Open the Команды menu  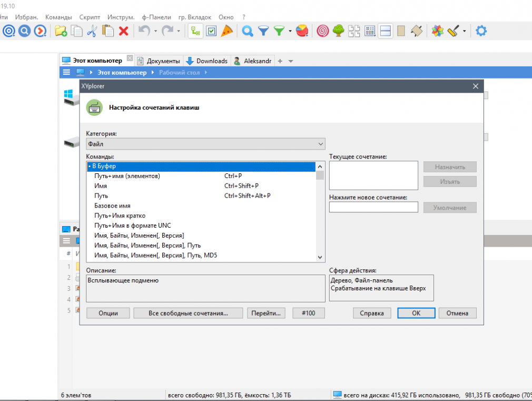tap(58, 17)
